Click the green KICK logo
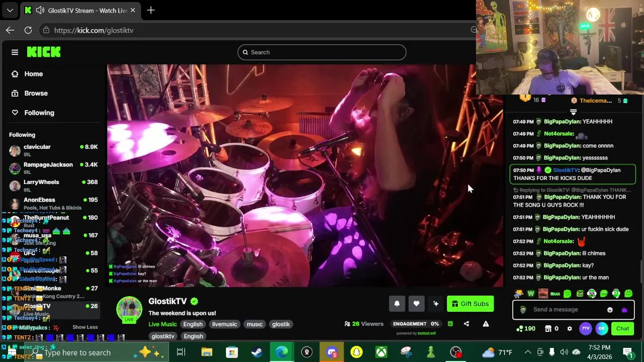The image size is (644, 362). coord(44,52)
